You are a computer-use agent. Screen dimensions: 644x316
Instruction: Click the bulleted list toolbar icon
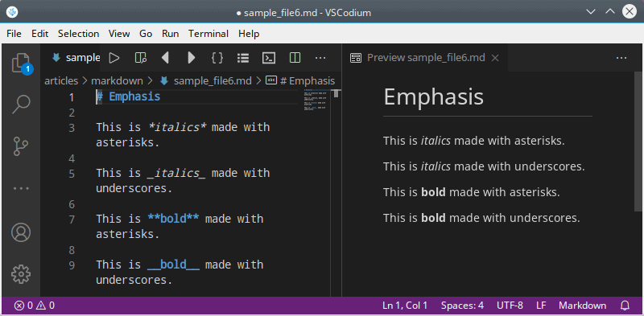pyautogui.click(x=243, y=58)
